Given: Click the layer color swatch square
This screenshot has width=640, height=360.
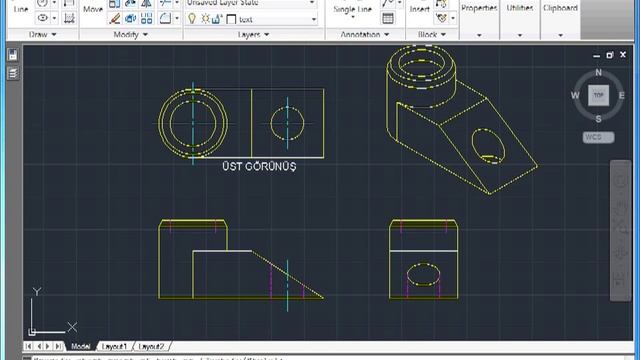Looking at the screenshot, I should tap(231, 19).
